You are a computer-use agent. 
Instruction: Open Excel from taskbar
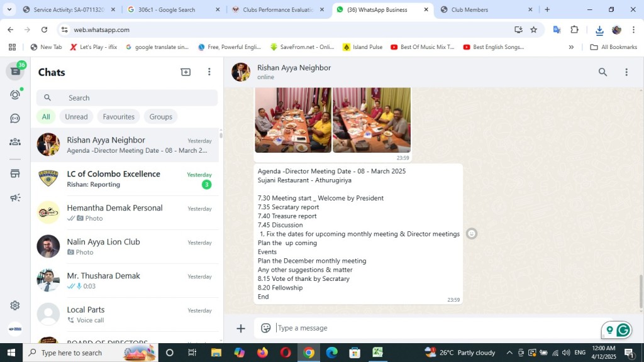[x=377, y=353]
